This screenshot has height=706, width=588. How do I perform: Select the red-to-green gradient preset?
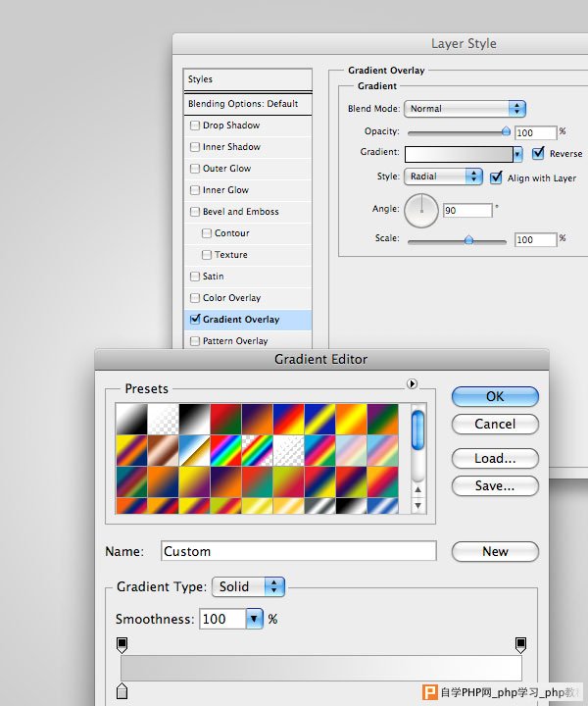(x=225, y=420)
